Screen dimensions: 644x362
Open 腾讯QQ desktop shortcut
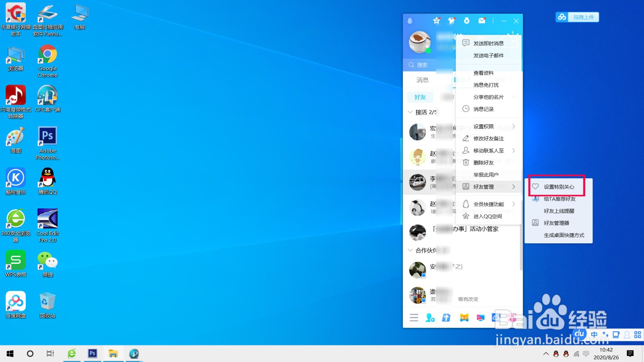click(x=47, y=181)
